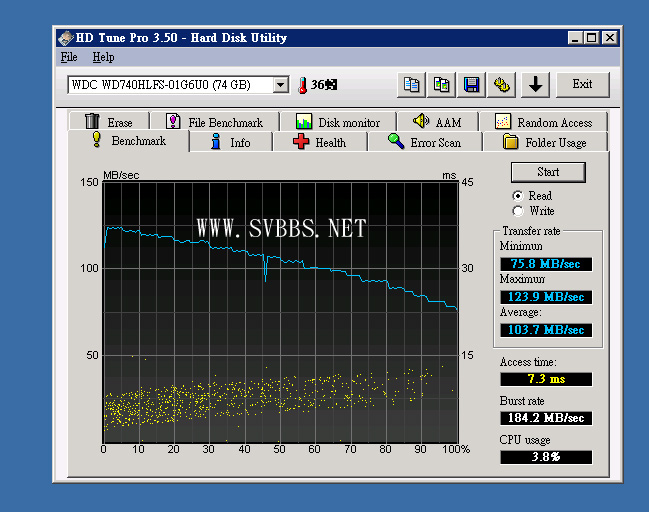This screenshot has height=512, width=649.
Task: Expand the WDC WD740HLFS drive dropdown
Action: pos(281,85)
